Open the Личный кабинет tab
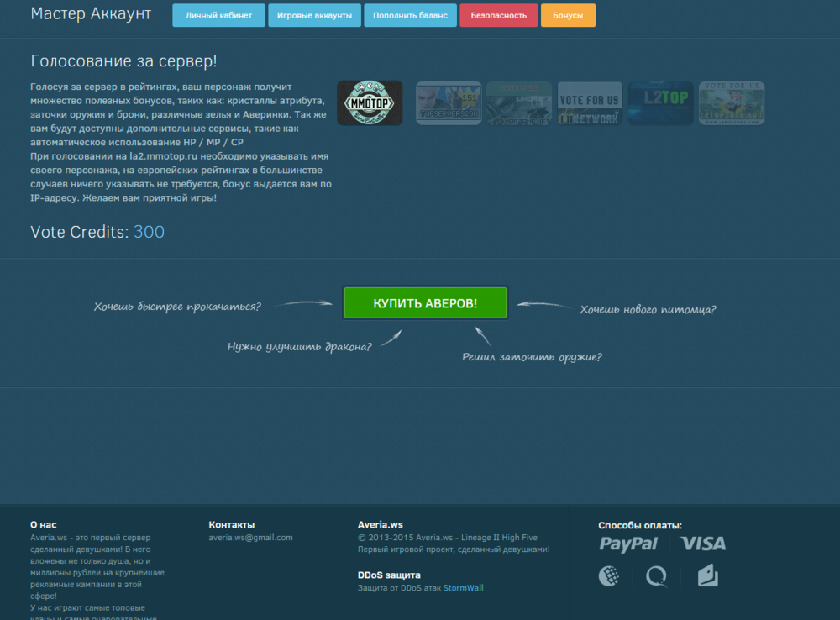The image size is (840, 620). pos(218,15)
